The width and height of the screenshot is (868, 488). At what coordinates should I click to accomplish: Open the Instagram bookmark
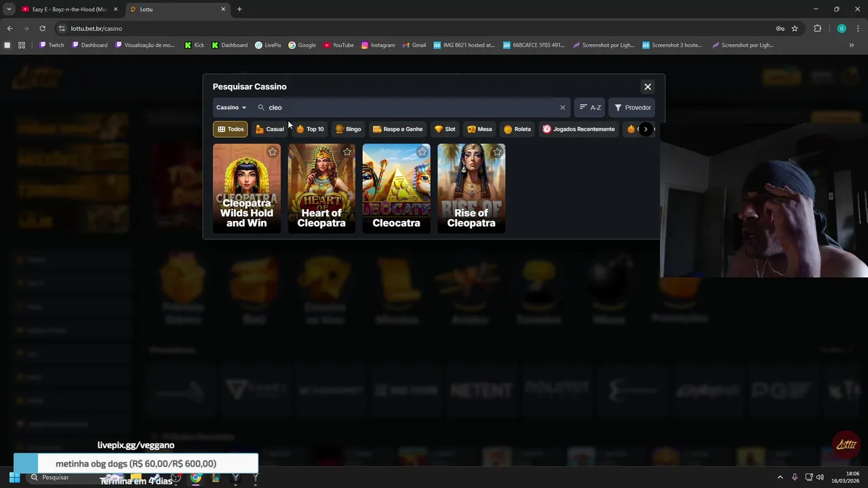point(378,45)
